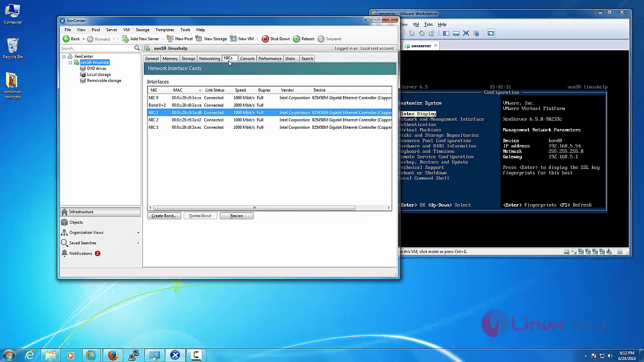Open Firefox from the taskbar
The image size is (644, 362).
tap(113, 355)
